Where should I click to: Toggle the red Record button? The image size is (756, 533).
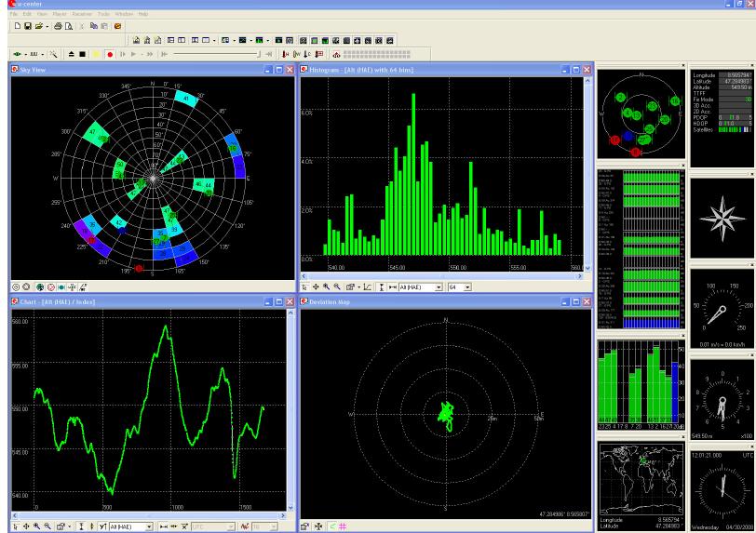(x=110, y=54)
